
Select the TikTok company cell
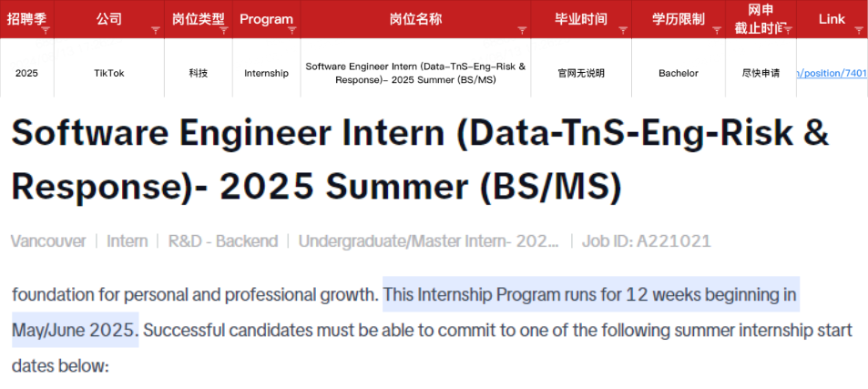pos(109,73)
